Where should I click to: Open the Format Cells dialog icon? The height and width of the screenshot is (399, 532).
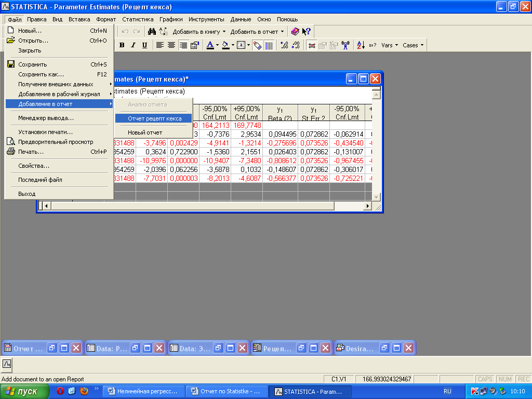point(194,45)
